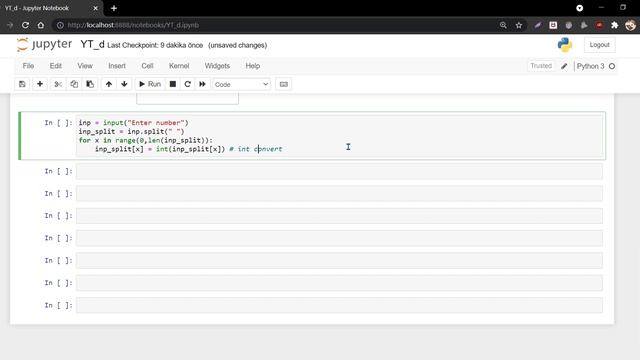Open the command palette keyboard icon
The height and width of the screenshot is (360, 640).
(284, 84)
